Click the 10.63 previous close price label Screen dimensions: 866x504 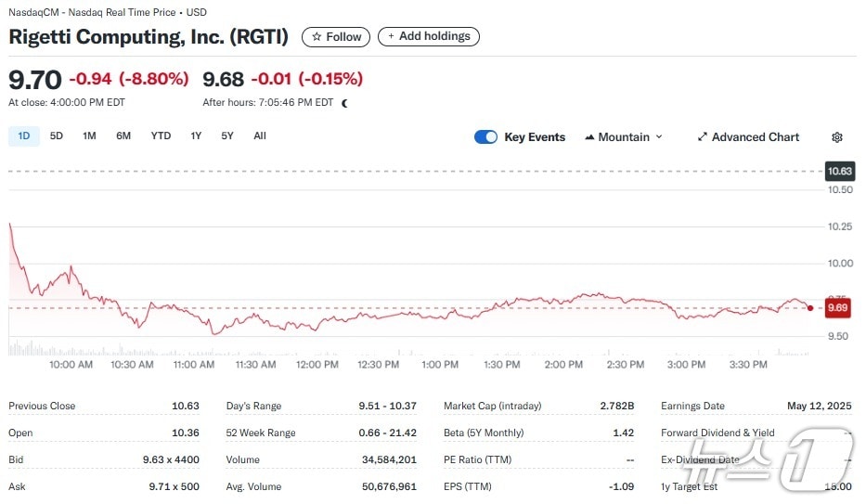coord(839,171)
